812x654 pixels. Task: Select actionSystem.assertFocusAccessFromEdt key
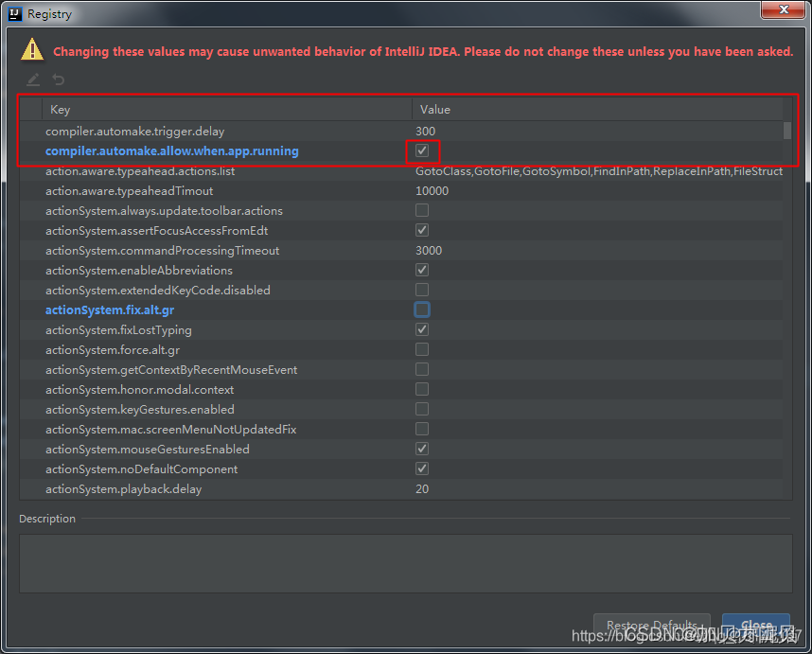click(x=157, y=230)
